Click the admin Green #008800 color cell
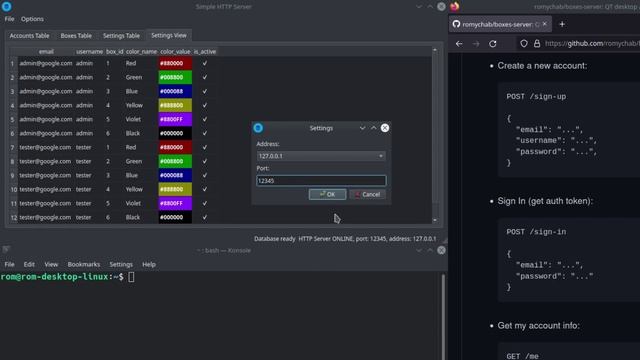The image size is (640, 360). coord(175,77)
